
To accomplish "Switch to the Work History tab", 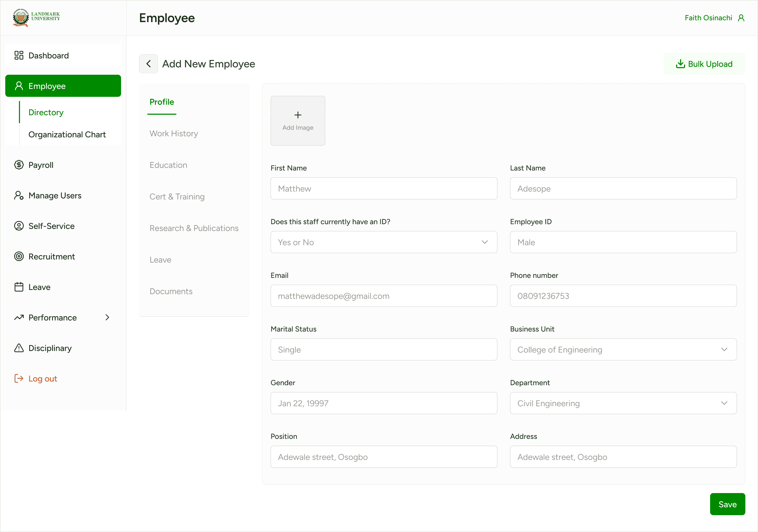I will (x=174, y=133).
